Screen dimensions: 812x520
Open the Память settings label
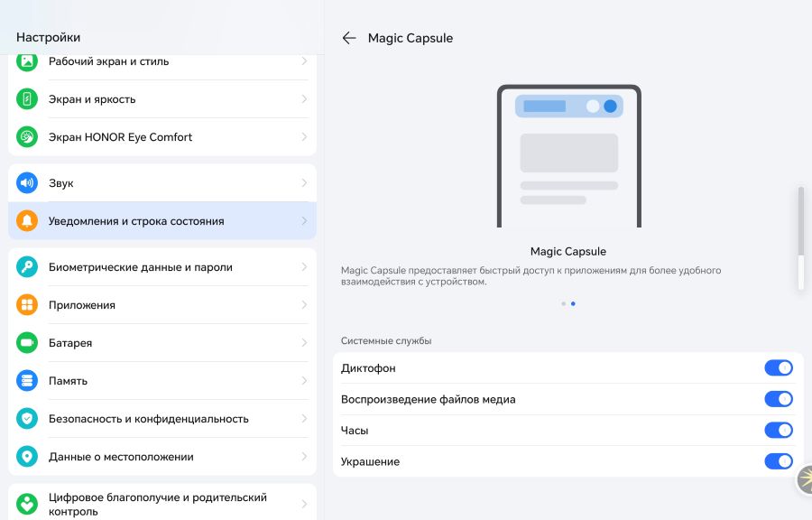point(68,380)
